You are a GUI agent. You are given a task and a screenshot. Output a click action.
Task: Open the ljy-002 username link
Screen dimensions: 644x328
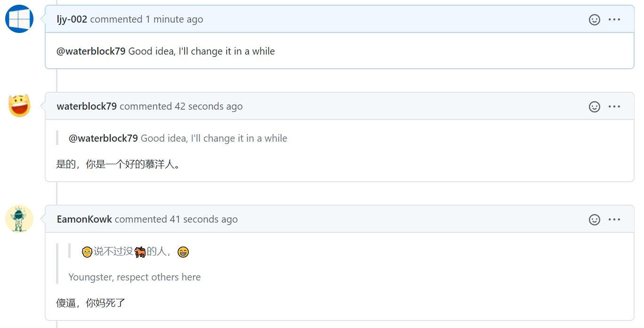[72, 19]
